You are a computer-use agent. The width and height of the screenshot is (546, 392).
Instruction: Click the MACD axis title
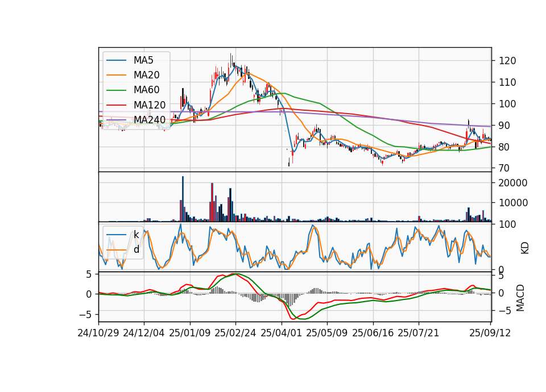pyautogui.click(x=520, y=298)
